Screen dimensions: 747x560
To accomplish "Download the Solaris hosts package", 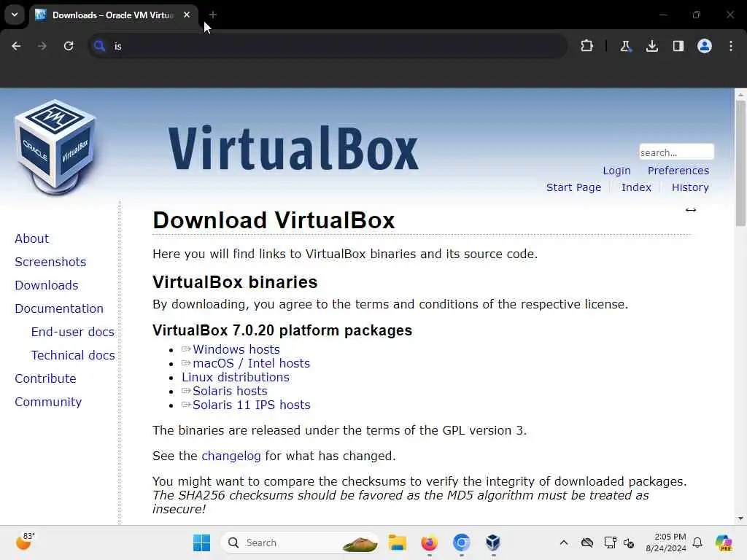I will [x=230, y=391].
